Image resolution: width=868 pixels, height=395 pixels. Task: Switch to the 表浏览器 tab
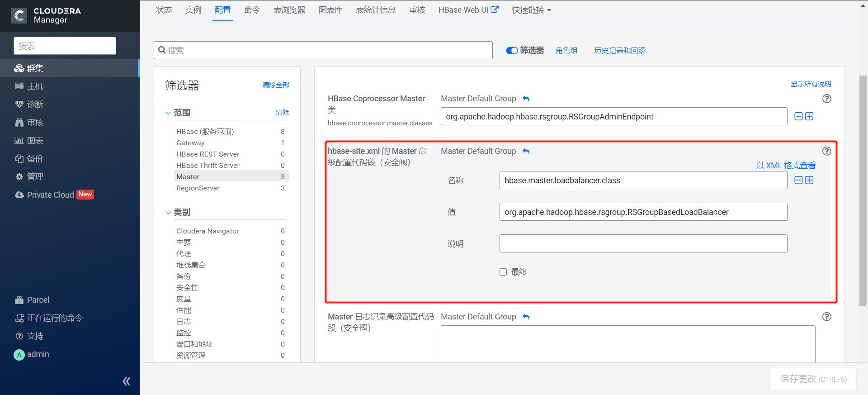289,10
